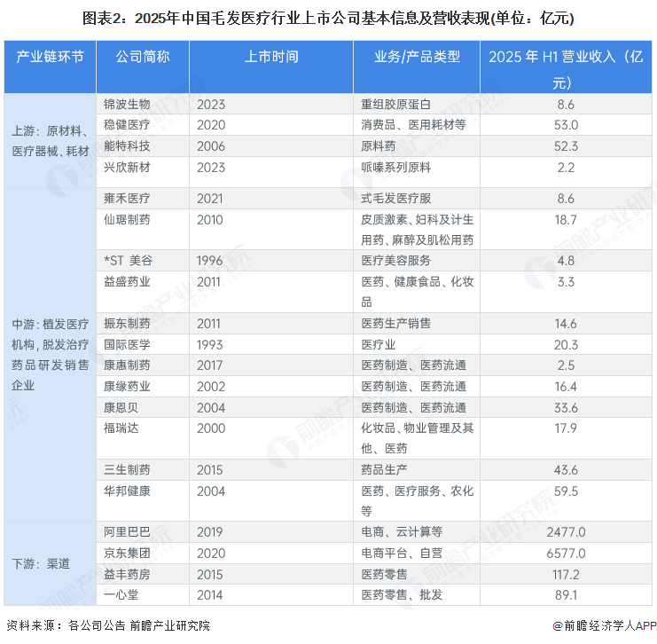The width and height of the screenshot is (657, 644).
Task: Click revenue value 18.7
Action: tap(566, 220)
